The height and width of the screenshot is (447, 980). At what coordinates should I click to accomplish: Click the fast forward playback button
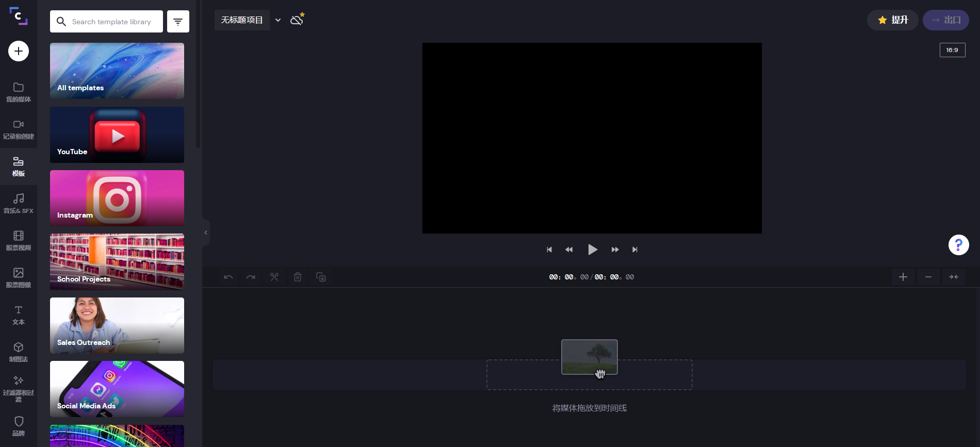(x=615, y=250)
